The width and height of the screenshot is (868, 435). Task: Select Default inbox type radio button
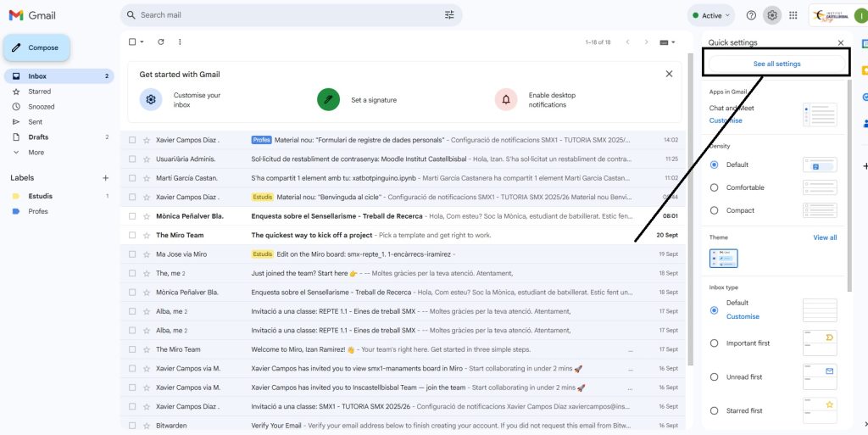click(x=714, y=310)
